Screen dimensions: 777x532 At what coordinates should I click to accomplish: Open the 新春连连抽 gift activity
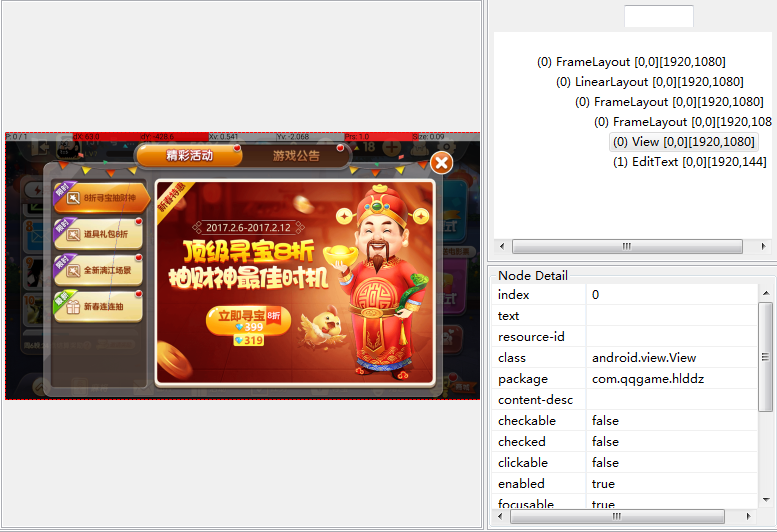click(98, 306)
